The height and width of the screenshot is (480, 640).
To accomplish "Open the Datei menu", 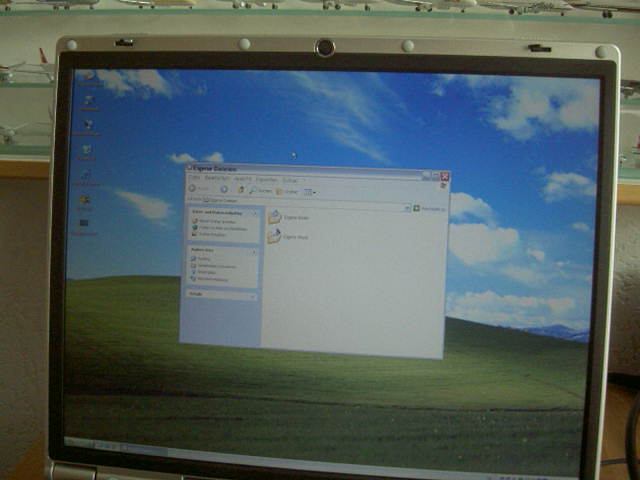I will (x=194, y=178).
